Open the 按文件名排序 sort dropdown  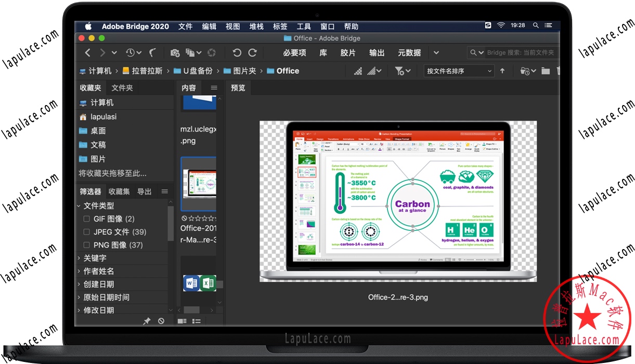tap(458, 71)
